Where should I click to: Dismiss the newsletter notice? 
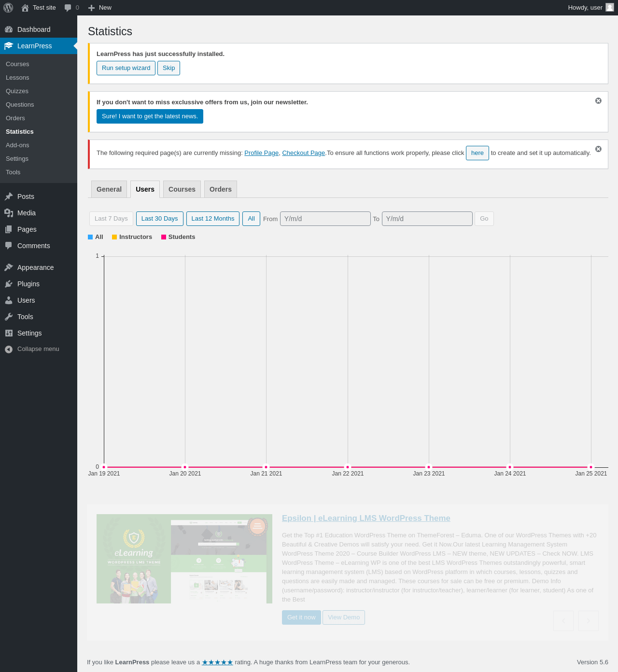(598, 101)
